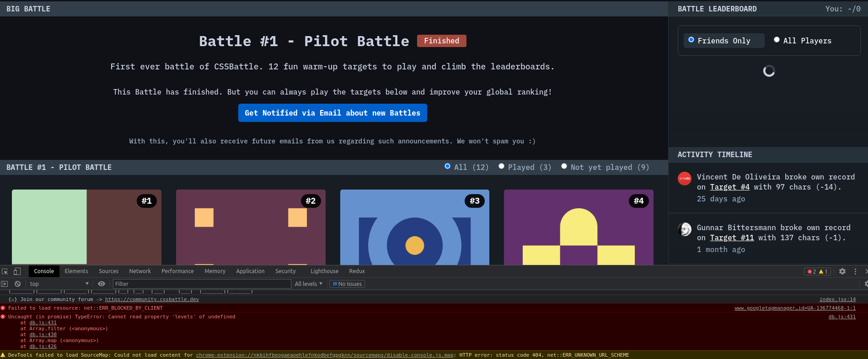Select the inspect element picker icon
Image resolution: width=868 pixels, height=359 pixels.
coord(5,271)
